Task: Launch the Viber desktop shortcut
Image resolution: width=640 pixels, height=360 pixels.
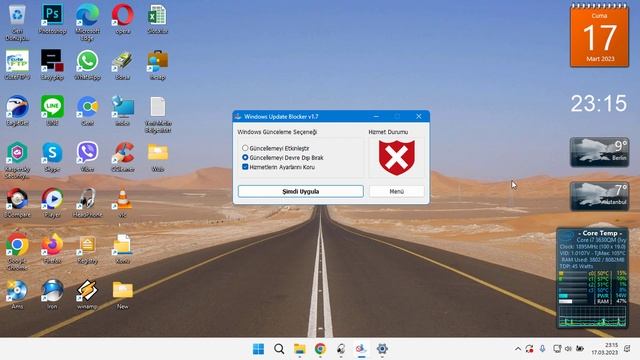Action: coord(87,157)
